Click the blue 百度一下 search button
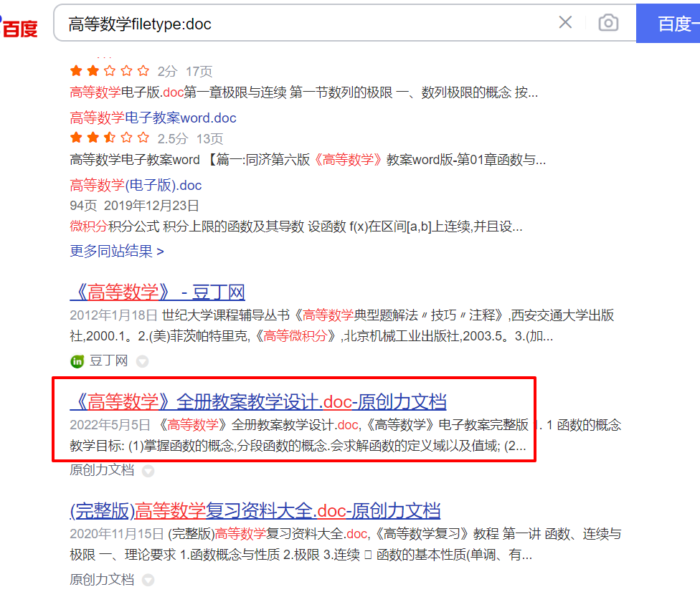700x592 pixels. pyautogui.click(x=668, y=23)
